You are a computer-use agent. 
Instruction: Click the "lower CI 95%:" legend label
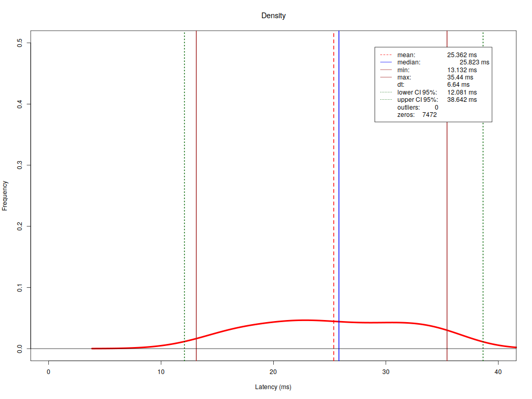click(x=417, y=92)
